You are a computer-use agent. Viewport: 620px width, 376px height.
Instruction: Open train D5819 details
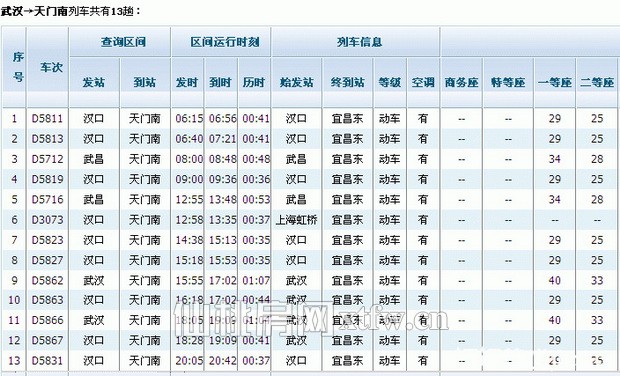pyautogui.click(x=47, y=179)
